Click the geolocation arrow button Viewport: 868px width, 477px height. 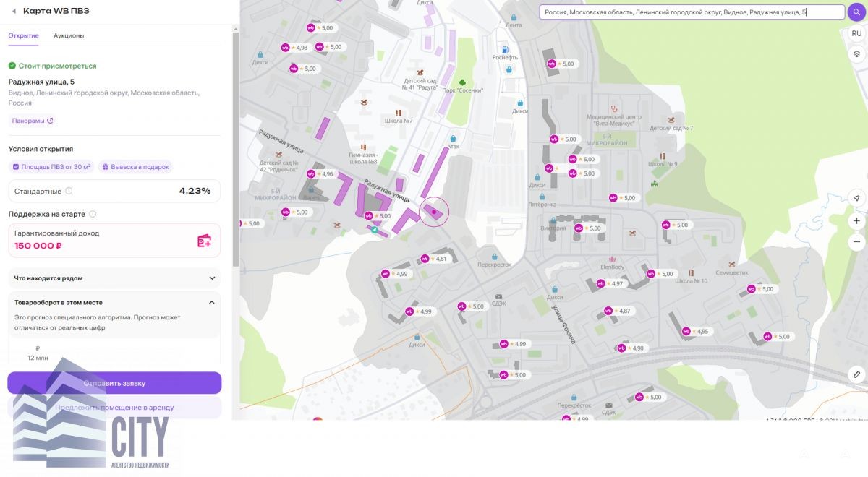pyautogui.click(x=856, y=198)
